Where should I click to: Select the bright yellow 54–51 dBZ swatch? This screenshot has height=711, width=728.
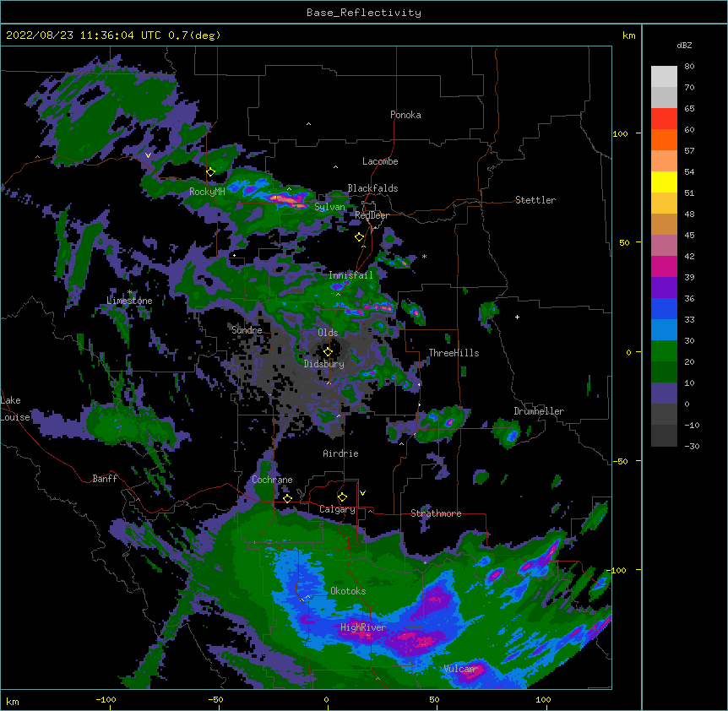pos(664,182)
